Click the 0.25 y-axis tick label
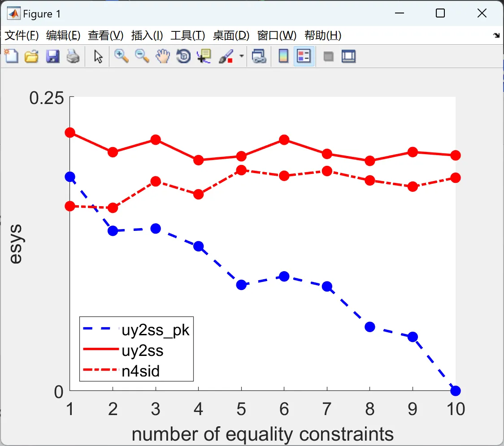504x446 pixels. pos(47,98)
